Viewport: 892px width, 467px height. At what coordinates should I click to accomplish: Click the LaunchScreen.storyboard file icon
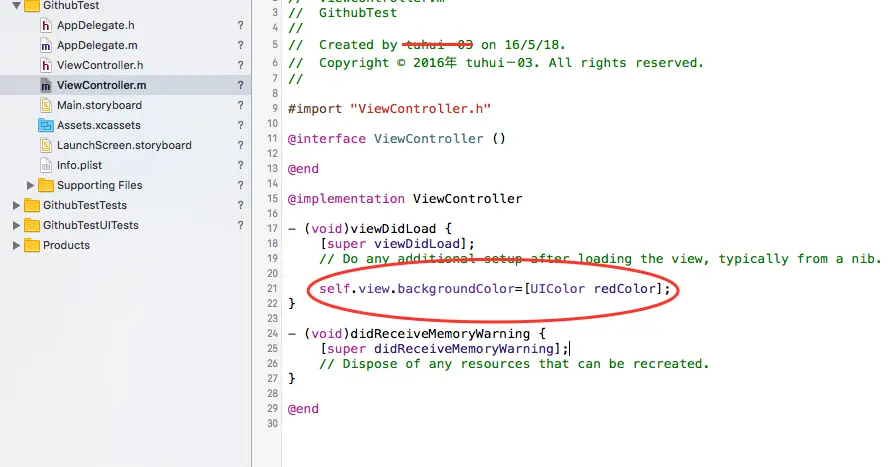[x=46, y=145]
